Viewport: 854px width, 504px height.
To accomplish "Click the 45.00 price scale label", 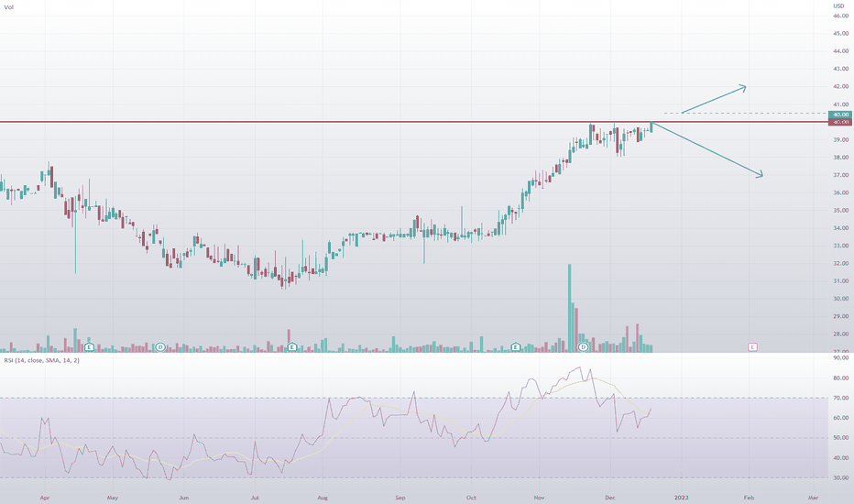I will click(x=840, y=33).
